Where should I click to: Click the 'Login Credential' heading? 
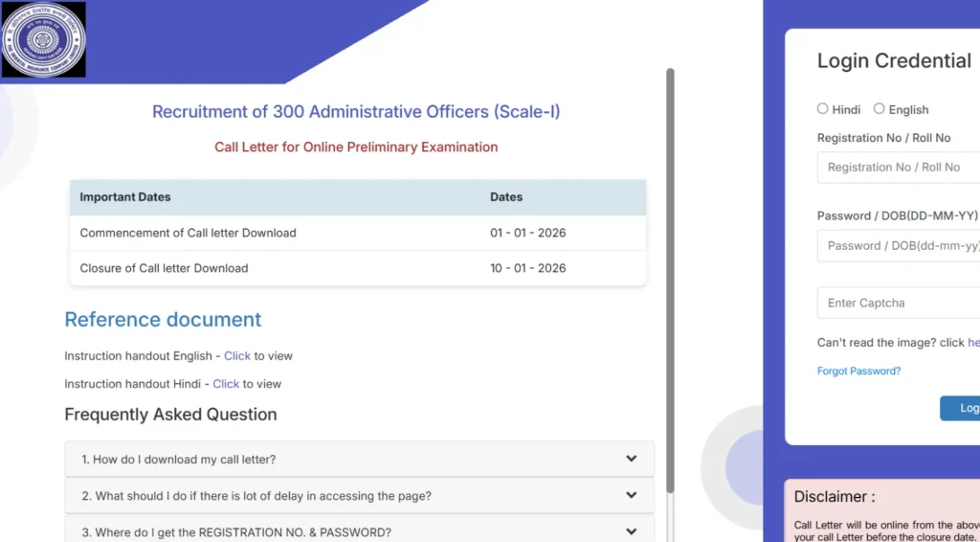[895, 60]
